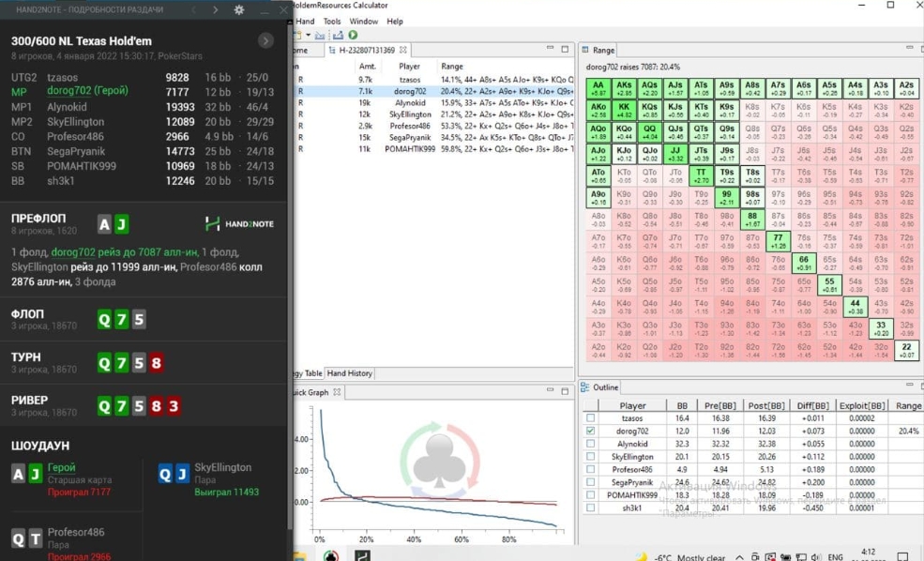Click tzasos range text 14.1%
Viewport: 924px width, 561px height.
point(507,80)
